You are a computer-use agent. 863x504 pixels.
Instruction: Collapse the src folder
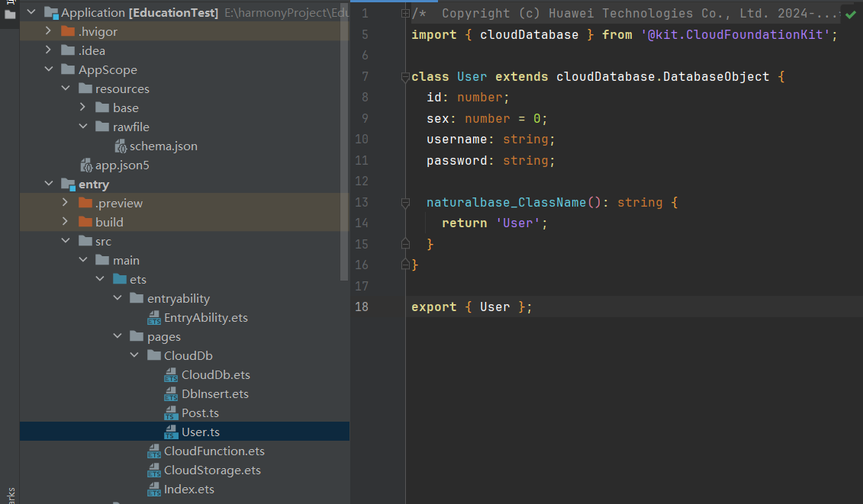66,240
